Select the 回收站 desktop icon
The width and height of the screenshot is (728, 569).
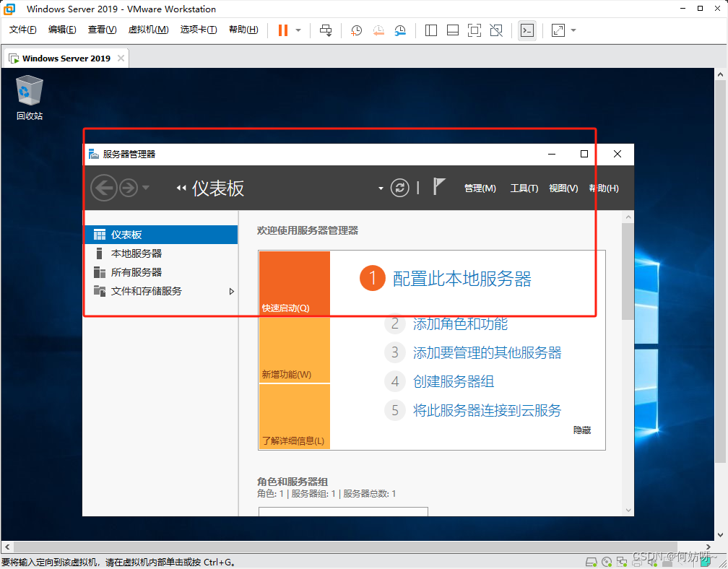click(29, 98)
